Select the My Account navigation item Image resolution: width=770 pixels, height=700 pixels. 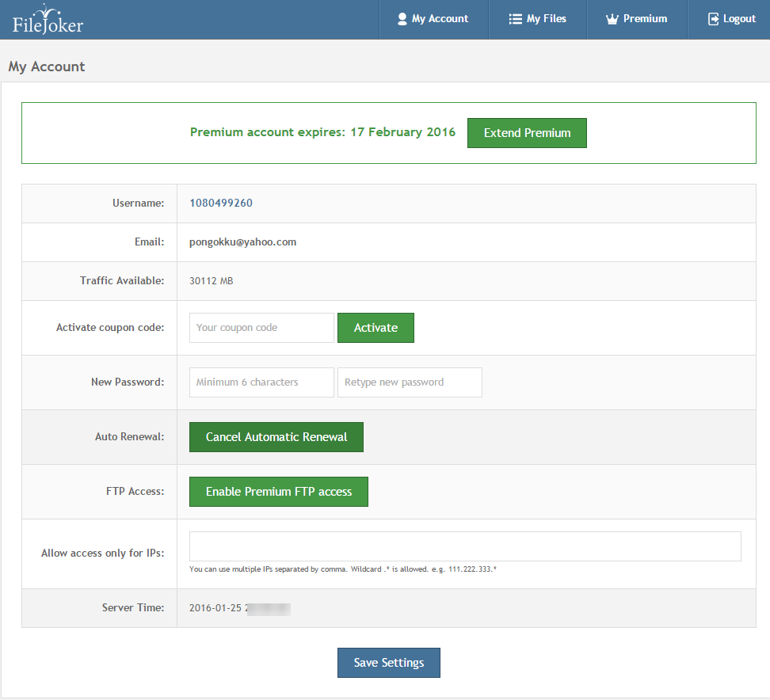pos(433,18)
